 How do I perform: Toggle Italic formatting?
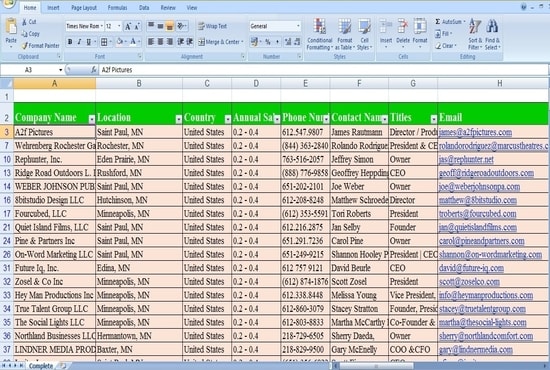[x=79, y=42]
